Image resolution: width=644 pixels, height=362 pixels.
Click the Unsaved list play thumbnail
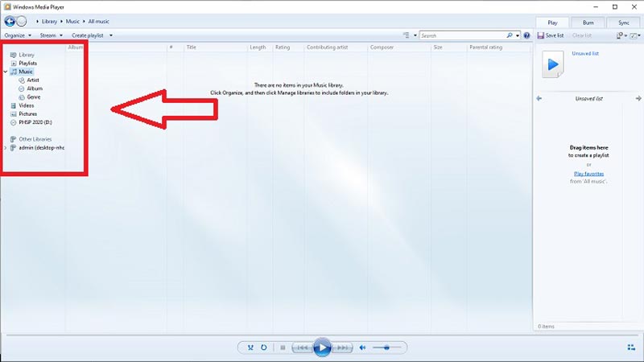[553, 64]
